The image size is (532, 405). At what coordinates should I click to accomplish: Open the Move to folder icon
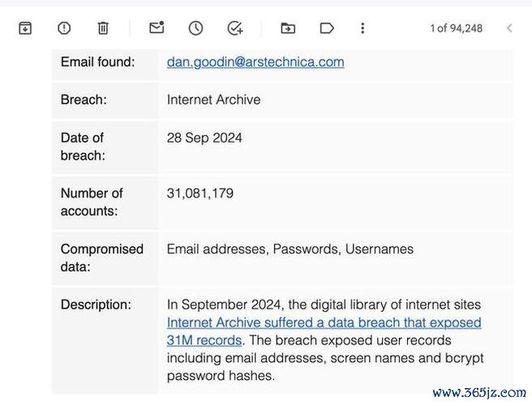click(x=288, y=28)
